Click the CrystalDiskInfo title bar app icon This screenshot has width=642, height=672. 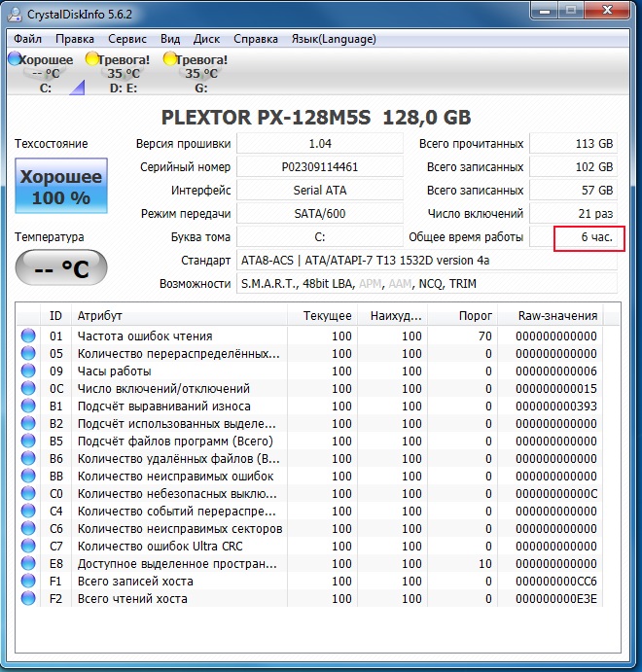tap(16, 13)
